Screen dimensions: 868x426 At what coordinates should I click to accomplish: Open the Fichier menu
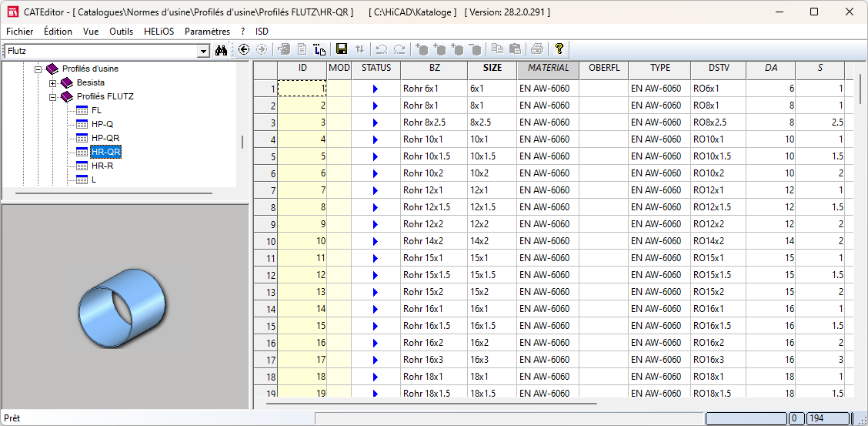point(19,32)
